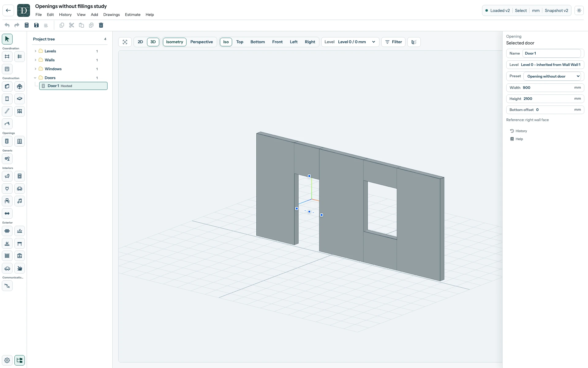The height and width of the screenshot is (368, 588).
Task: Open the Level 0 / 0 mm dropdown
Action: (x=350, y=42)
